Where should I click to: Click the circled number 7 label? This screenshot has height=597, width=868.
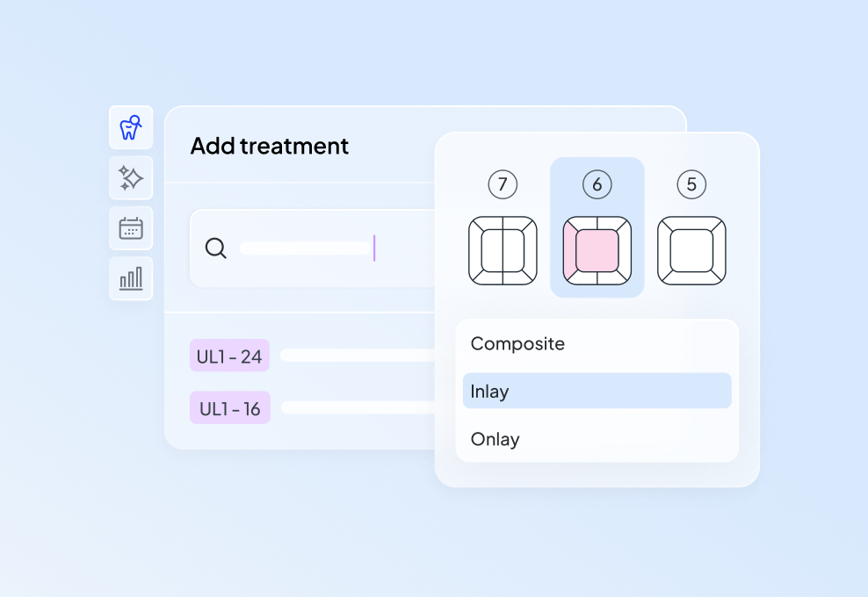pyautogui.click(x=503, y=184)
